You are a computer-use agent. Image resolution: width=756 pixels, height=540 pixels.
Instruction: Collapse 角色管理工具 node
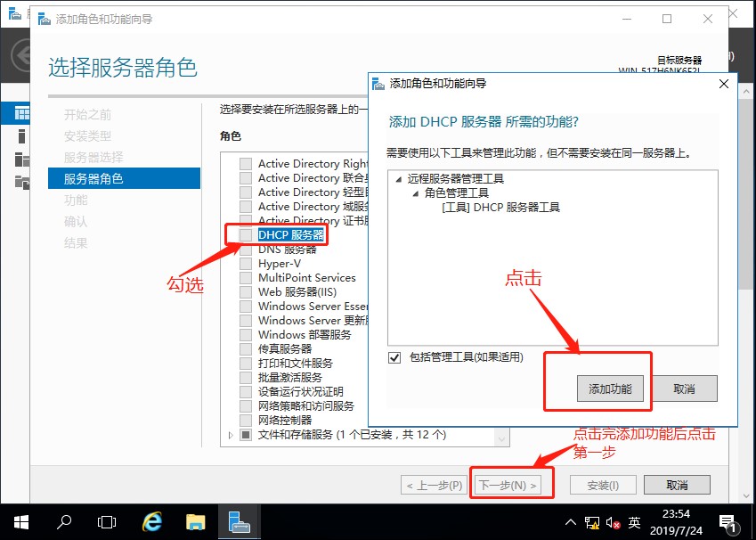pos(416,194)
